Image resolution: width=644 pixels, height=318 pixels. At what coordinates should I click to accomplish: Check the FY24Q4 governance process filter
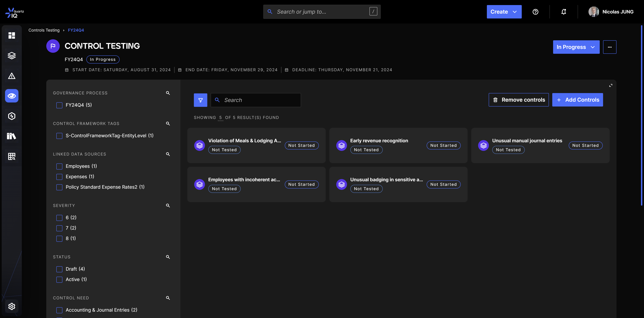59,105
